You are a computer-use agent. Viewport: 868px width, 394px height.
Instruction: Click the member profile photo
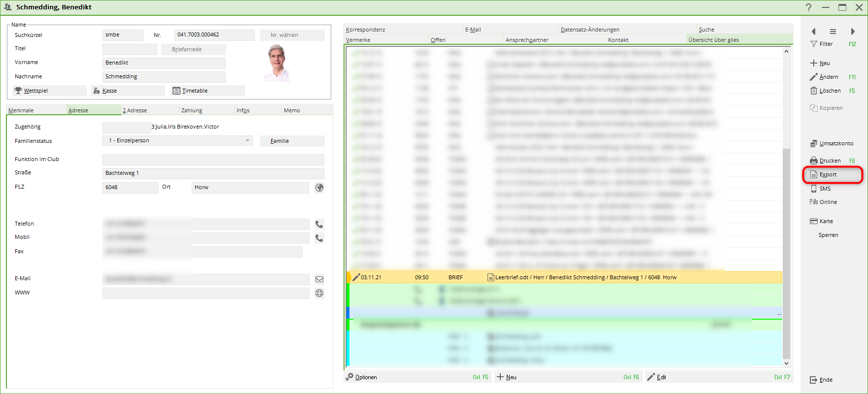pos(278,63)
